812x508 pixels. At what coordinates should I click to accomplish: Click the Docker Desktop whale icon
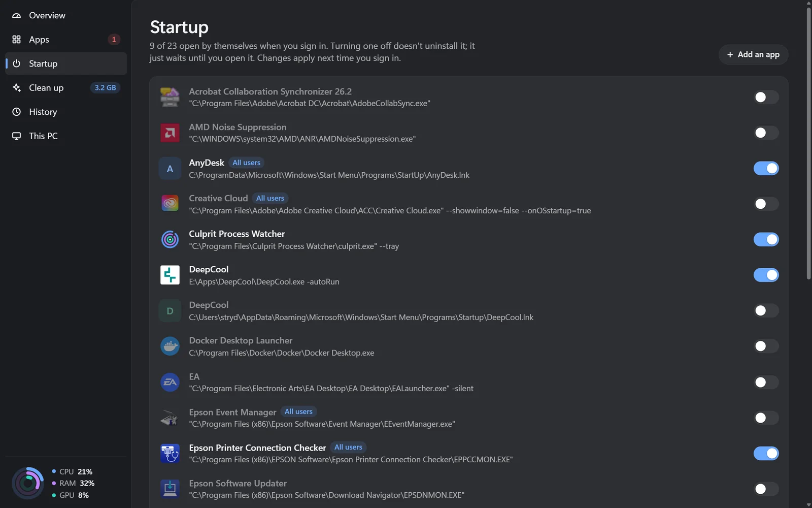click(170, 346)
